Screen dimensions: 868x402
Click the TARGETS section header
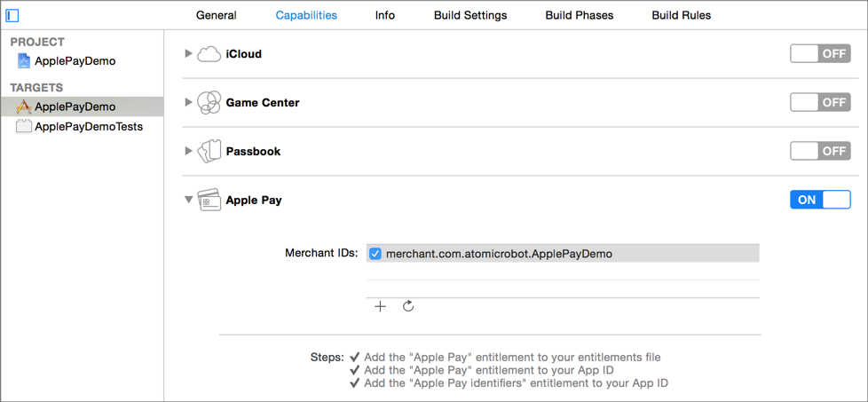[x=36, y=88]
